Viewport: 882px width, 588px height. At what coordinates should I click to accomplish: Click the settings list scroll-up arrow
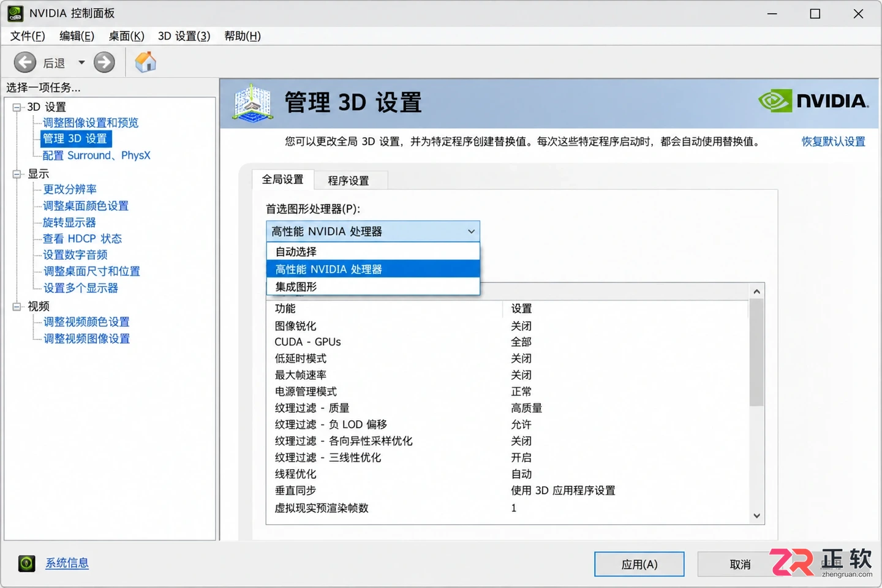point(757,292)
